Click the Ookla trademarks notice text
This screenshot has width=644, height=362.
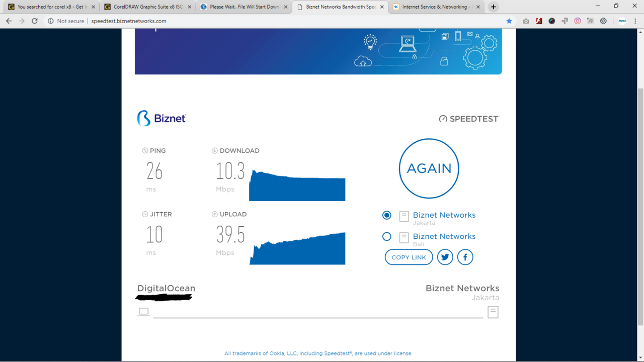(318, 353)
